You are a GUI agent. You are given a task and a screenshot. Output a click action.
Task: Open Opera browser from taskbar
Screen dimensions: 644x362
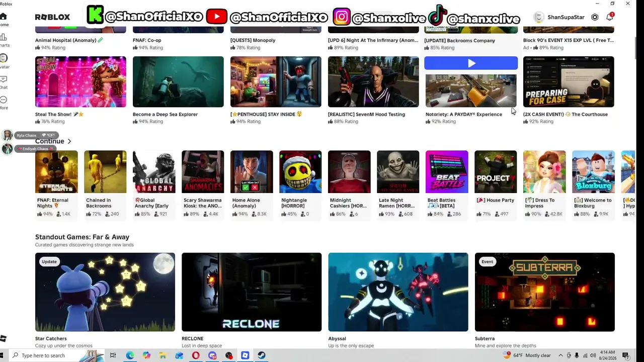pyautogui.click(x=196, y=355)
